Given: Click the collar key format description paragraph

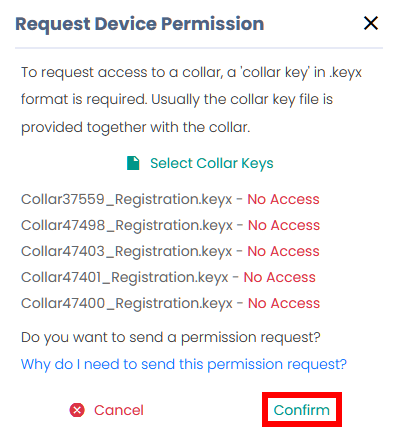Looking at the screenshot, I should [191, 100].
